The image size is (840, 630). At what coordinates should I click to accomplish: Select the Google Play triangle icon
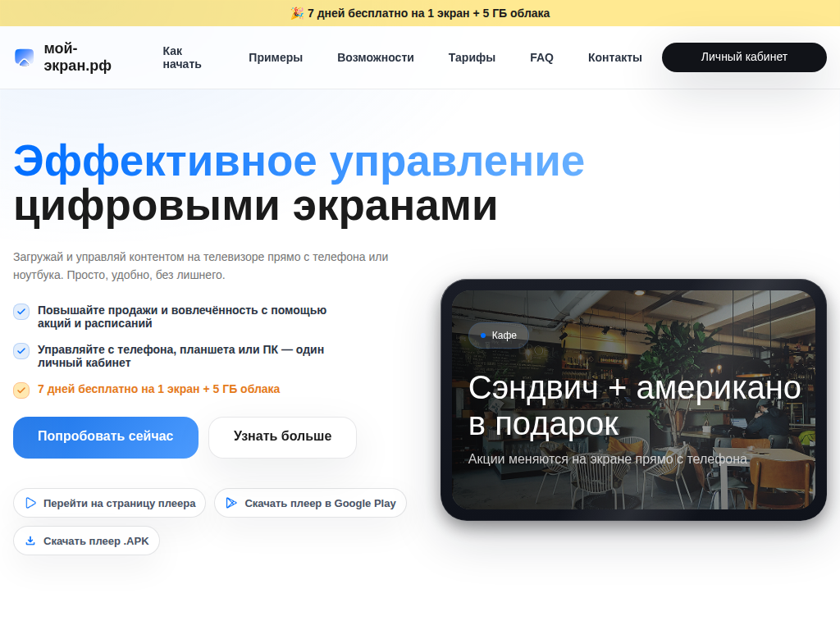coord(232,503)
